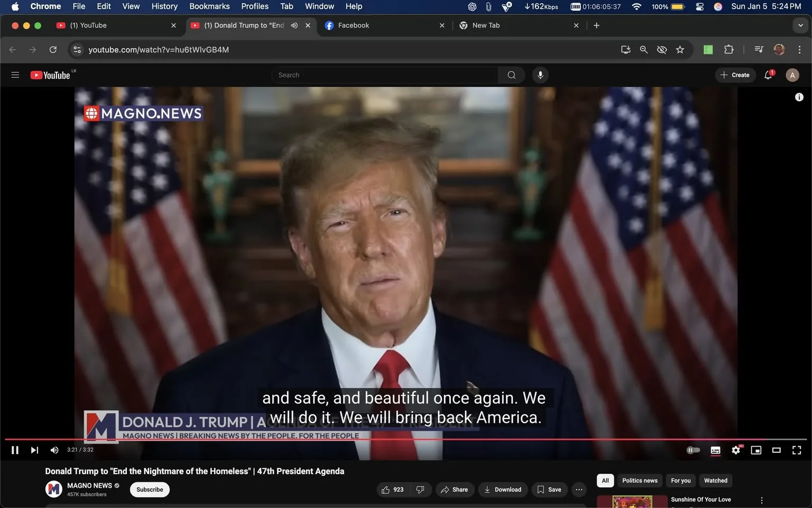Subscribe to MAGNO NEWS channel
This screenshot has height=508, width=812.
pos(150,489)
